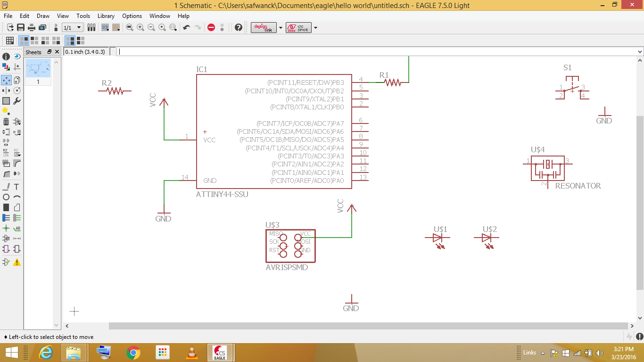Select the Miter tool
Screen dimensions: 644x362
pyautogui.click(x=17, y=163)
